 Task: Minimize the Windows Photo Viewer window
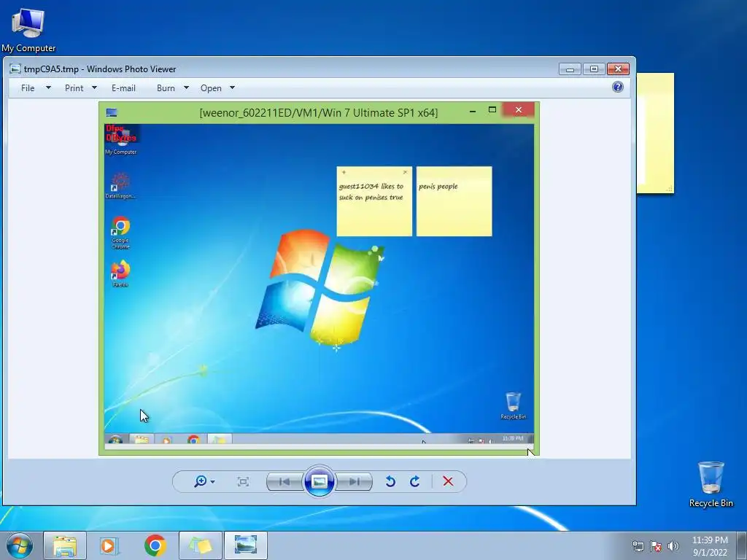pos(570,69)
